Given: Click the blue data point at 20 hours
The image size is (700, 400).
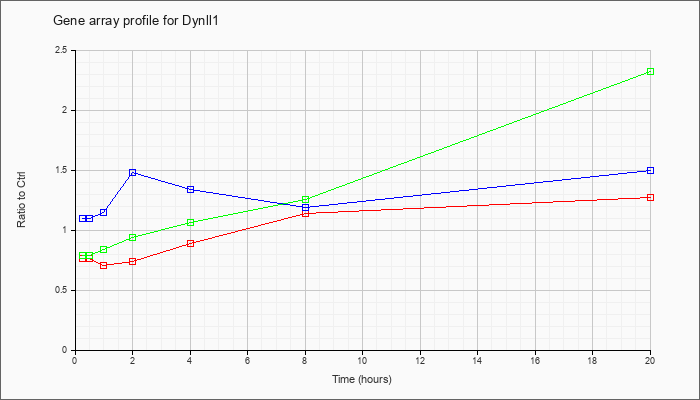Looking at the screenshot, I should click(x=650, y=171).
